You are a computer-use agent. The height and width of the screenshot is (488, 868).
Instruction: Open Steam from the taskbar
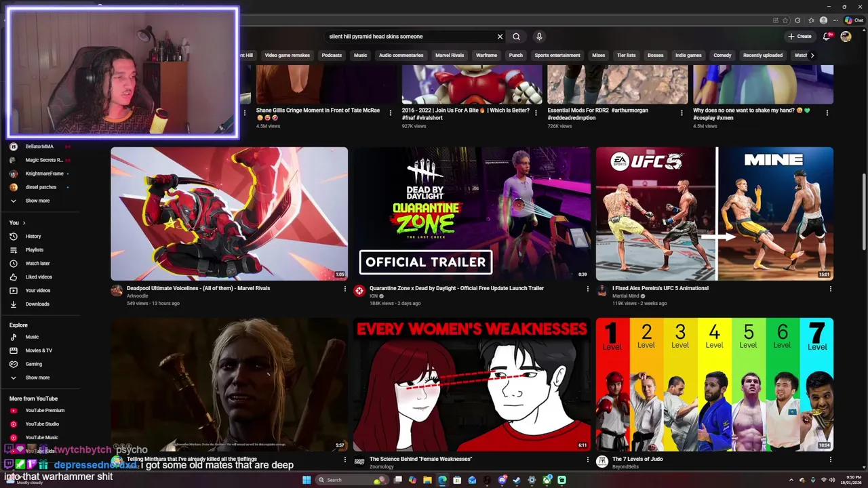pyautogui.click(x=517, y=480)
